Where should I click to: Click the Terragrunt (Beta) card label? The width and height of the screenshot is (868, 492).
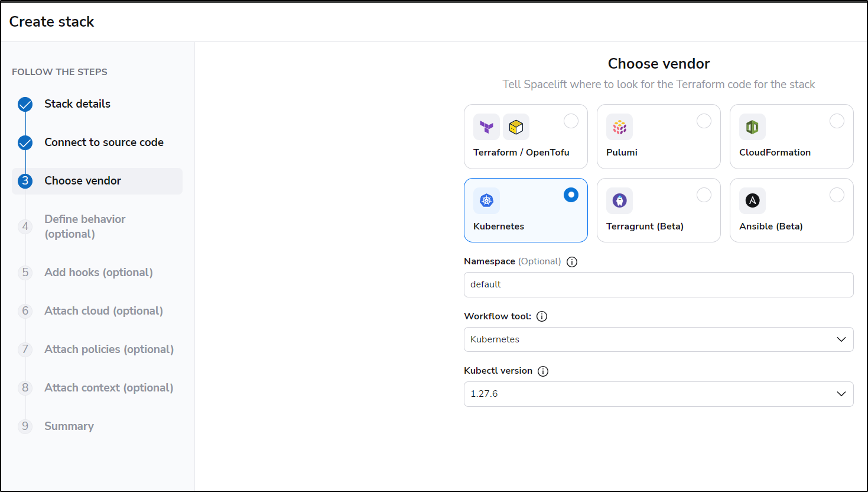click(645, 226)
